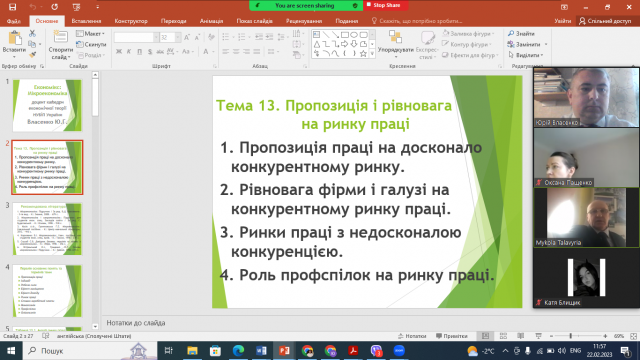This screenshot has width=640, height=360.
Task: Open the change case (Aa) dropdown
Action: click(187, 51)
